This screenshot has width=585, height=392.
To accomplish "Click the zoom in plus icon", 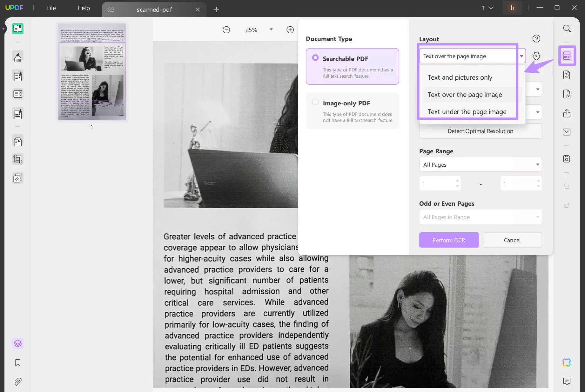I will pos(290,30).
